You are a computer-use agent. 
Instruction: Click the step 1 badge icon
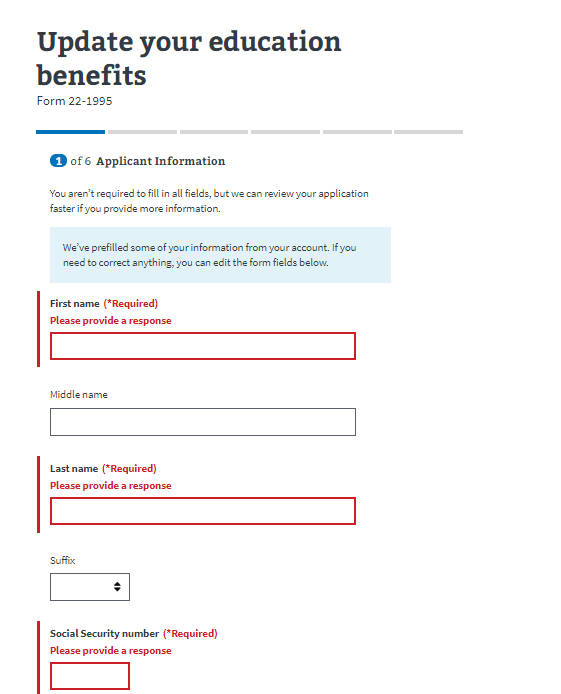(58, 161)
